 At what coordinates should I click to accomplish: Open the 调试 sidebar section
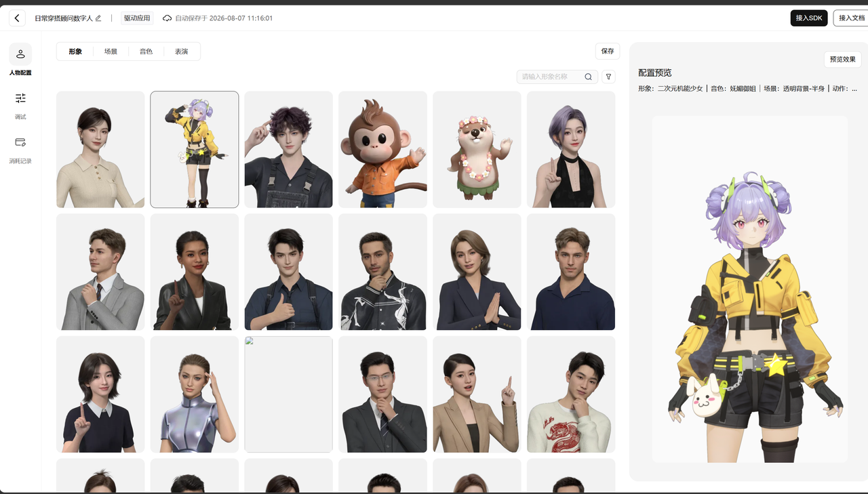(x=20, y=105)
